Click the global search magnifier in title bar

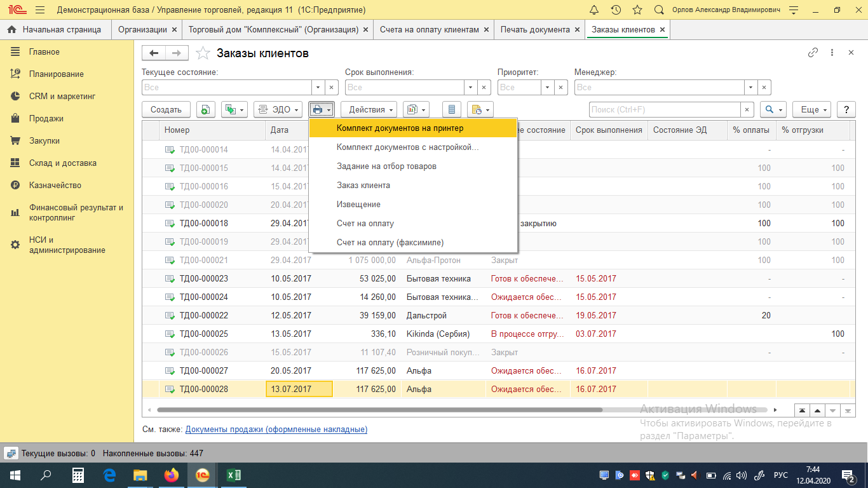[x=659, y=10]
